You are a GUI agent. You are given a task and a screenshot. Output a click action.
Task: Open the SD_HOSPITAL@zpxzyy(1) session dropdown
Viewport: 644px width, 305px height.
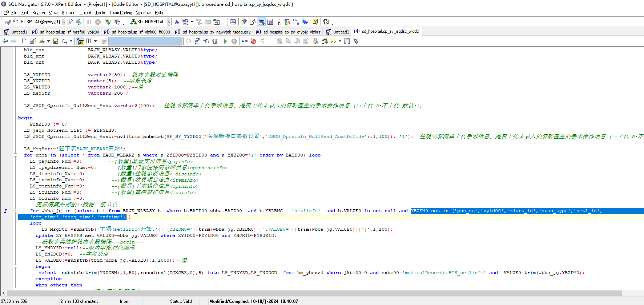click(x=64, y=22)
